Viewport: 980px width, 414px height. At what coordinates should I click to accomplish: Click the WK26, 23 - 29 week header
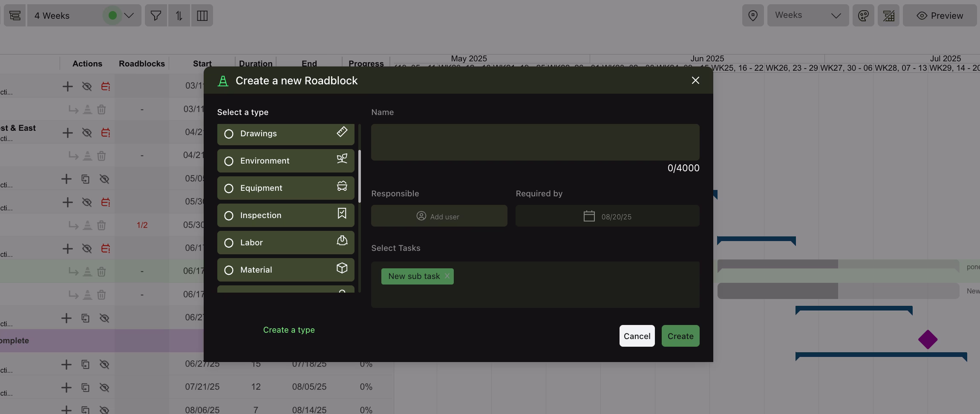point(792,68)
